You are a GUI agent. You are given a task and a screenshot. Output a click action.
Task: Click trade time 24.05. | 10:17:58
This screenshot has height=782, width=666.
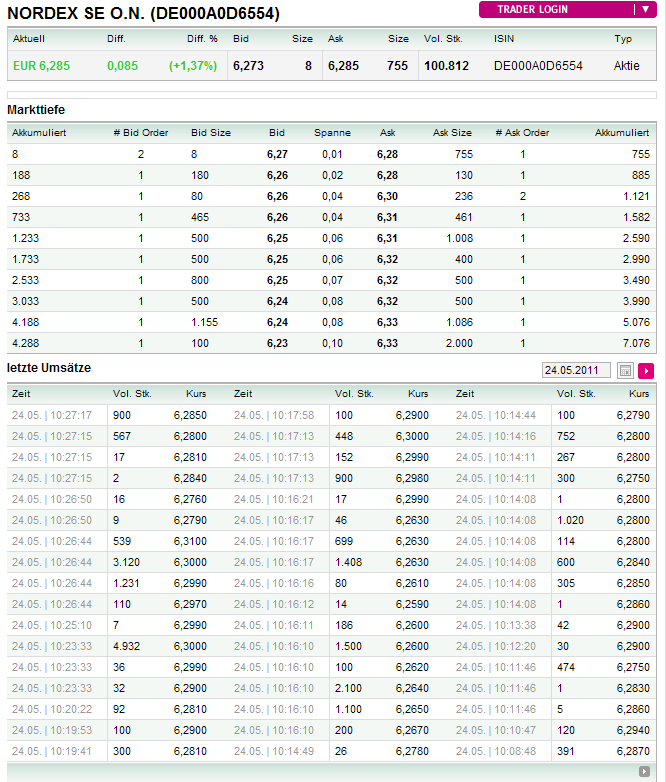point(274,415)
